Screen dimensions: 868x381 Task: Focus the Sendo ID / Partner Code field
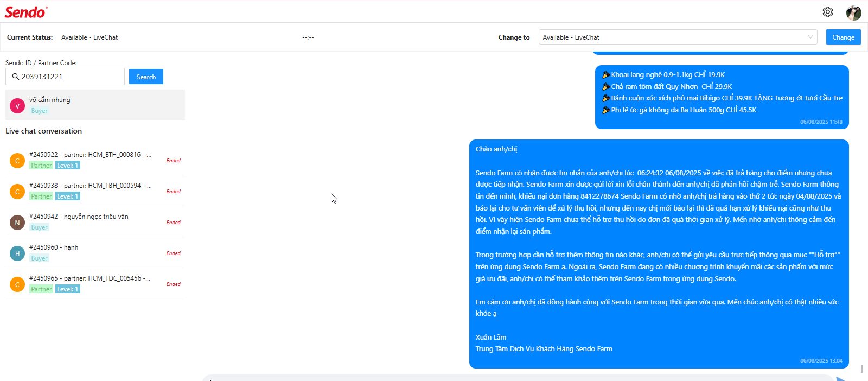click(65, 77)
